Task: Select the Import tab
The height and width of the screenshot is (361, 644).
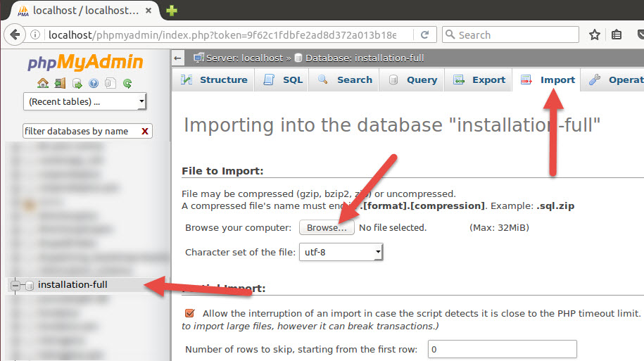Action: 547,80
